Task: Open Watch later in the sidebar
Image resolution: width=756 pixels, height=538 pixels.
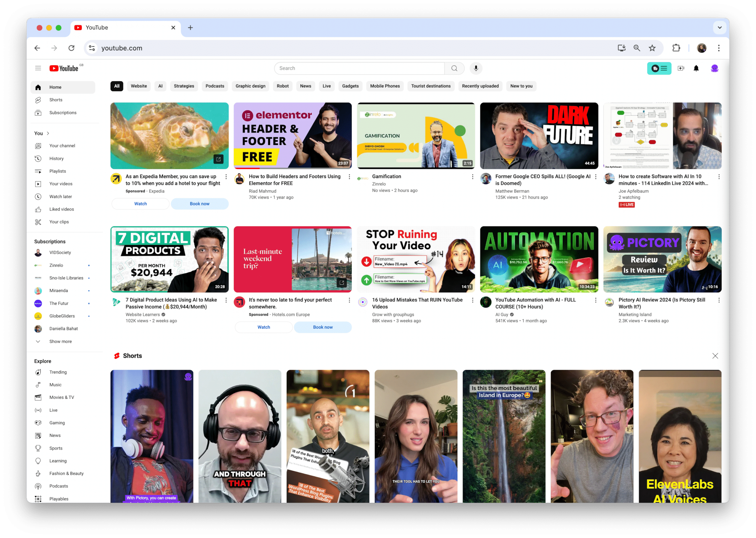Action: tap(63, 197)
